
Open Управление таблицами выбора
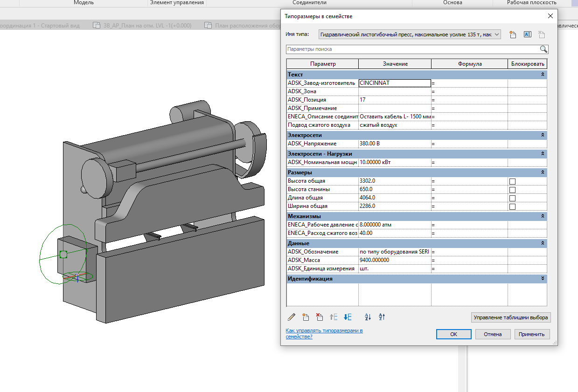pos(511,318)
